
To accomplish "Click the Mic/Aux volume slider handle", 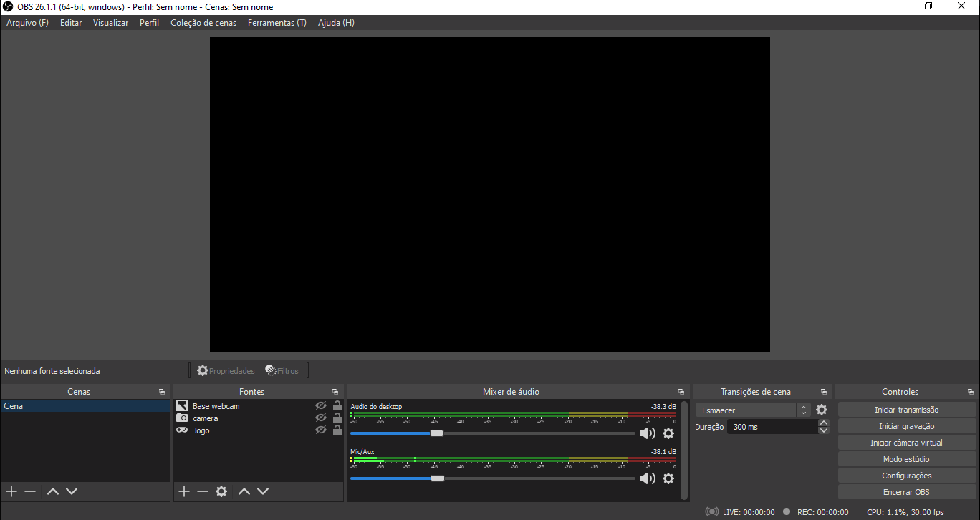I will tap(437, 478).
